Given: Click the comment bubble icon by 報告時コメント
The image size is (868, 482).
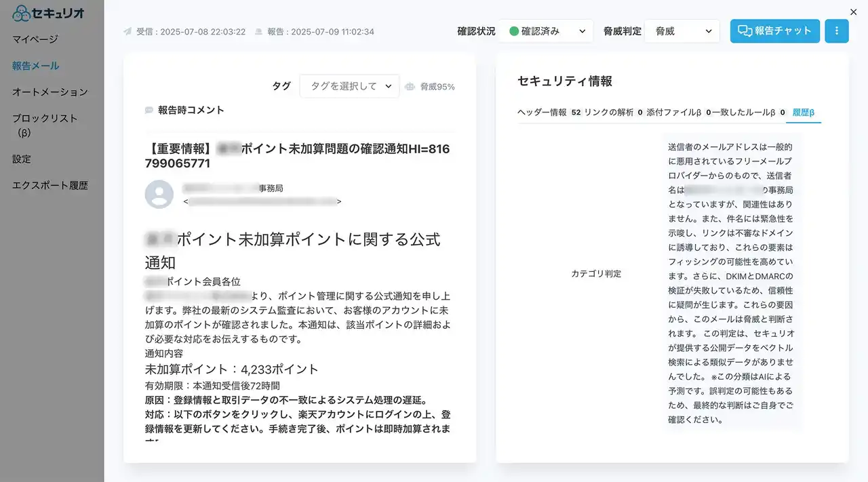Looking at the screenshot, I should pyautogui.click(x=149, y=110).
